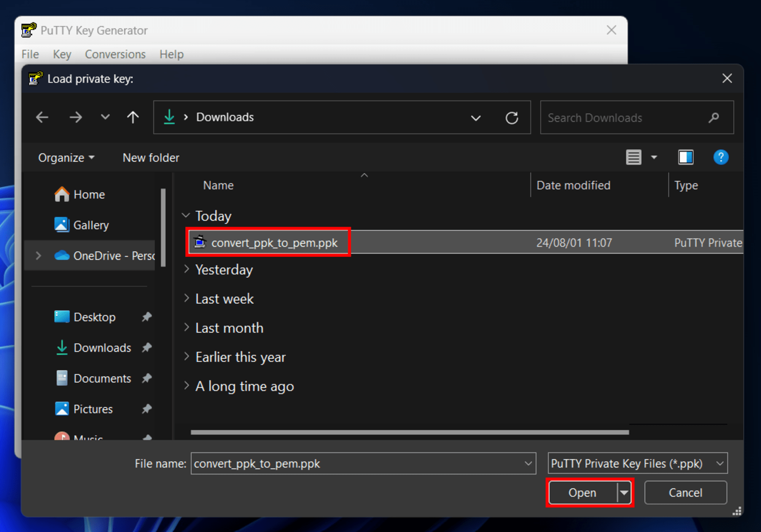Click Cancel to dismiss the dialog
The image size is (761, 532).
(686, 493)
